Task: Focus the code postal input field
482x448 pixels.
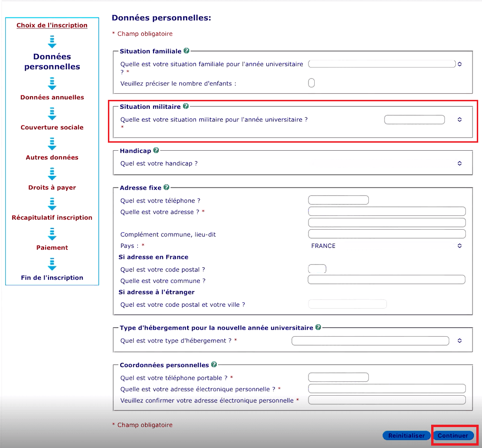Action: (317, 269)
